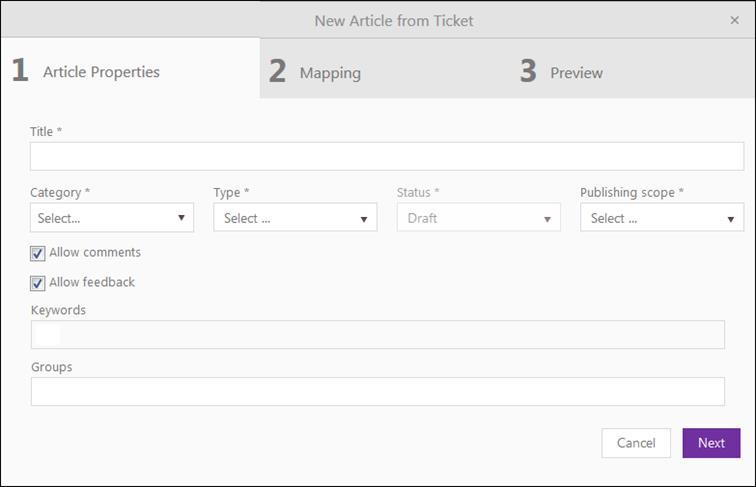The height and width of the screenshot is (487, 756).
Task: Uncheck the Allow comments checkbox
Action: click(38, 253)
